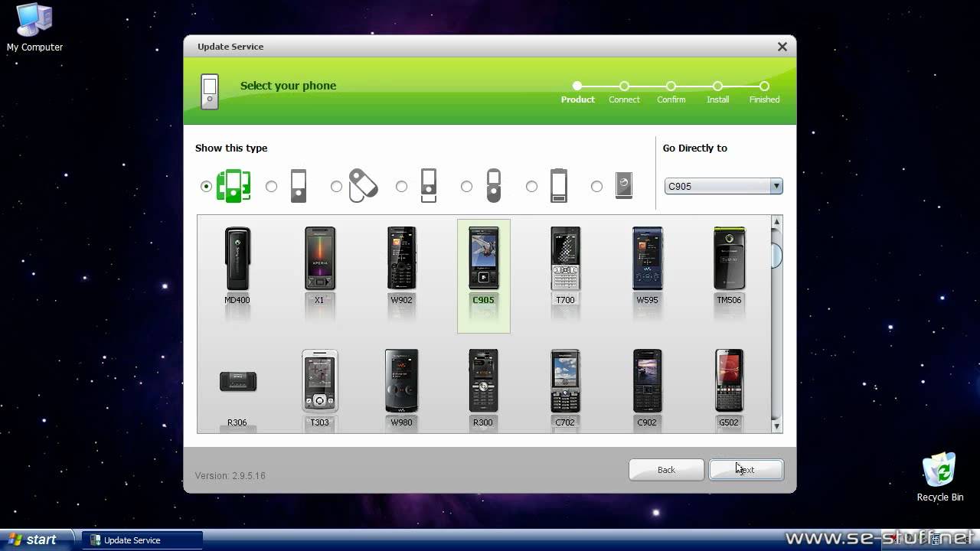Click the phone list scroll up arrow
The image size is (980, 551).
[x=776, y=222]
